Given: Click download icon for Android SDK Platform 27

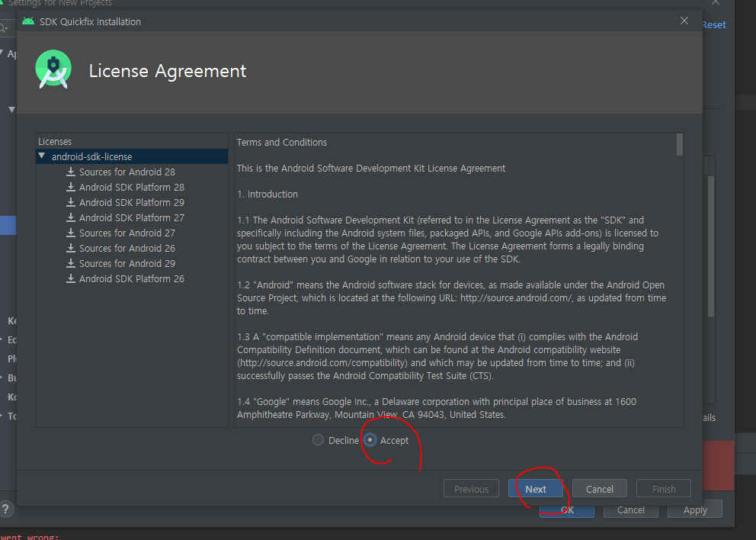Looking at the screenshot, I should pyautogui.click(x=71, y=217).
